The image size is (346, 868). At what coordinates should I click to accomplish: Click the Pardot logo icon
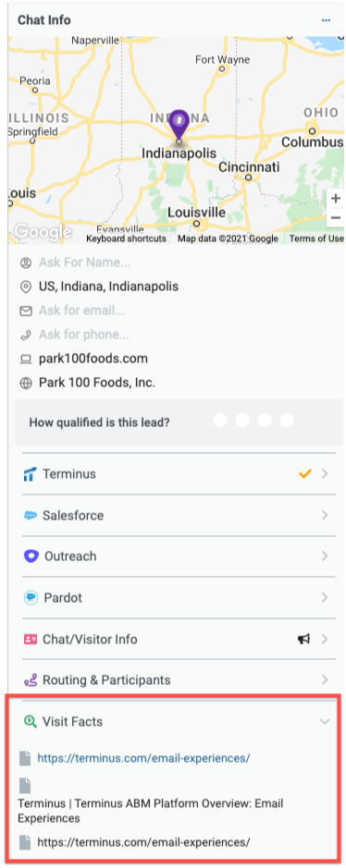pos(31,598)
